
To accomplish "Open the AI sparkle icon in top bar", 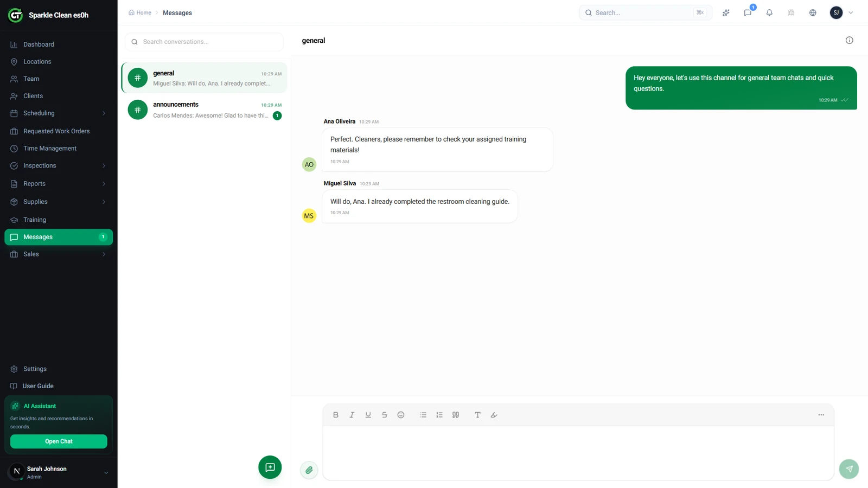I will [x=726, y=12].
